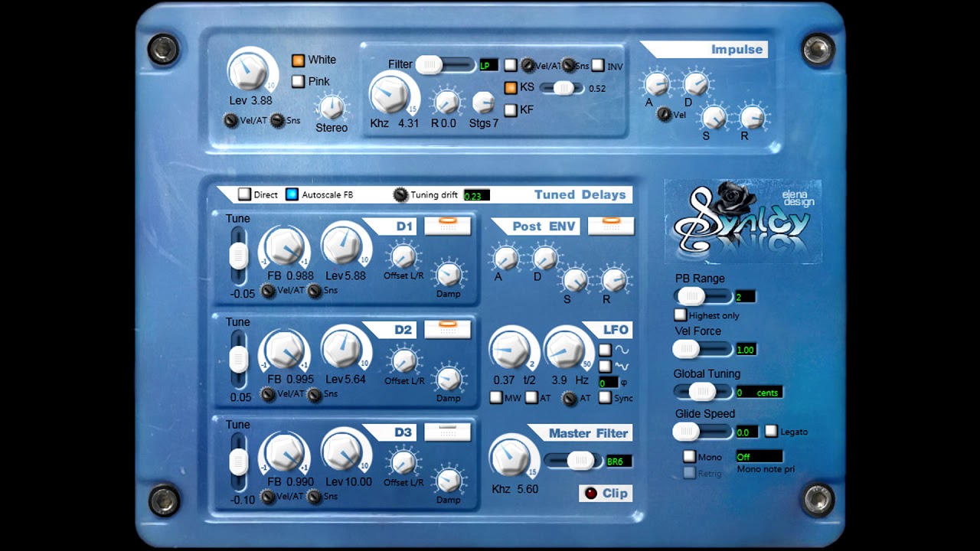Toggle the D1 delay on/off button
Image resolution: width=980 pixels, height=551 pixels.
coord(448,226)
